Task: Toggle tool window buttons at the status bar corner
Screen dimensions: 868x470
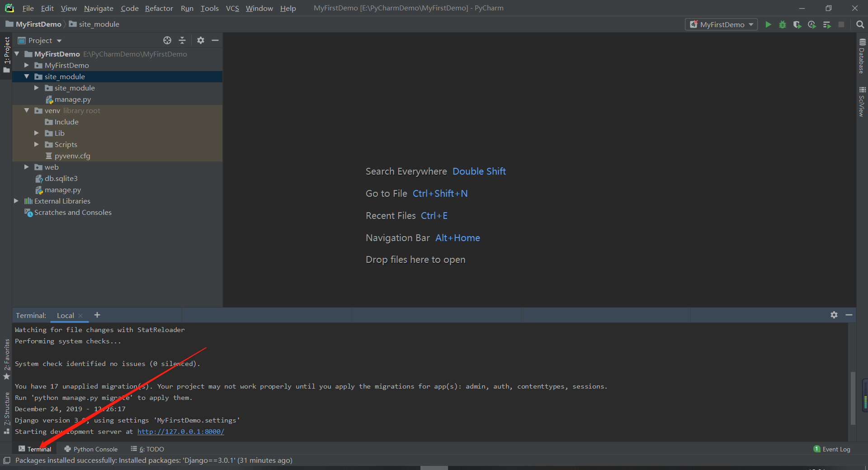Action: [x=7, y=461]
